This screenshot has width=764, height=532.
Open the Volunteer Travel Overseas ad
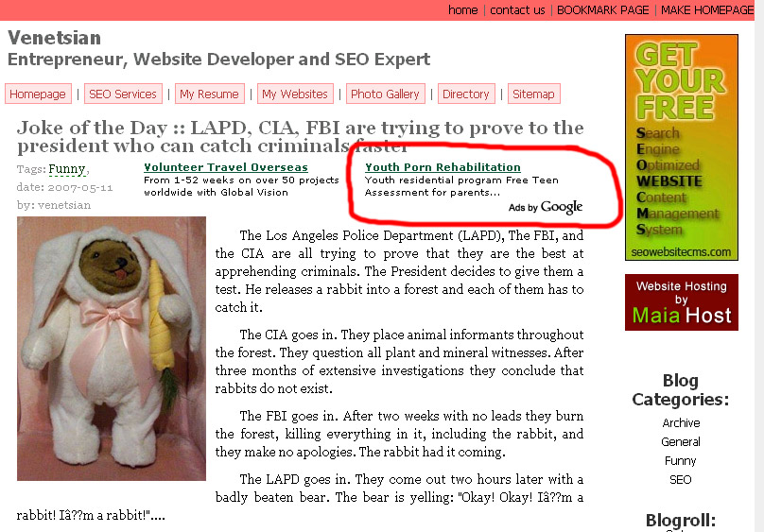tap(226, 167)
